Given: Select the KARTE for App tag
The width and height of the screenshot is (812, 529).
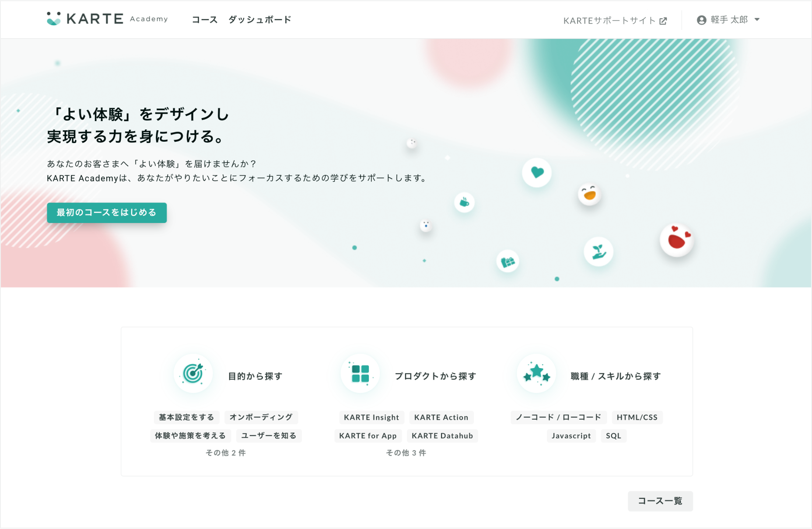Looking at the screenshot, I should coord(368,435).
